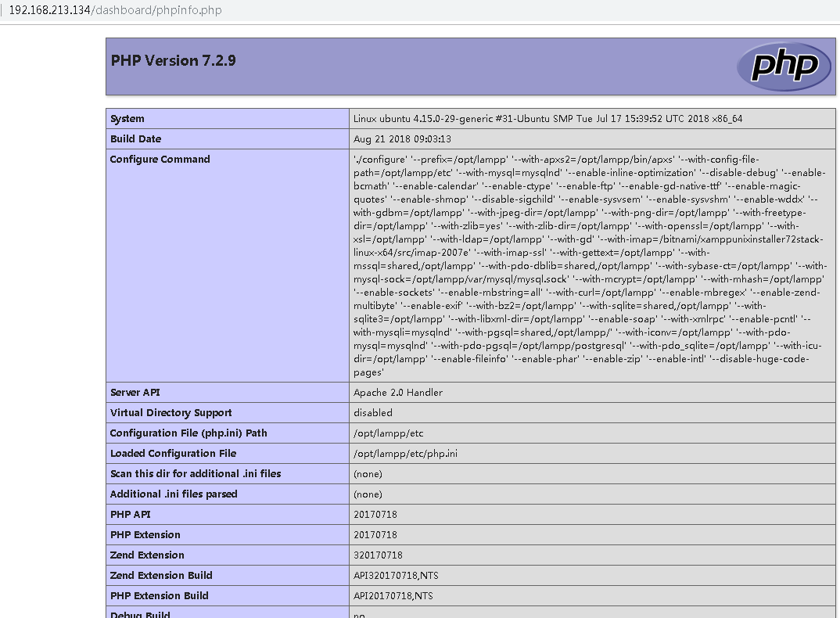Select /opt/lampp/etc/php.ini value

(x=405, y=454)
